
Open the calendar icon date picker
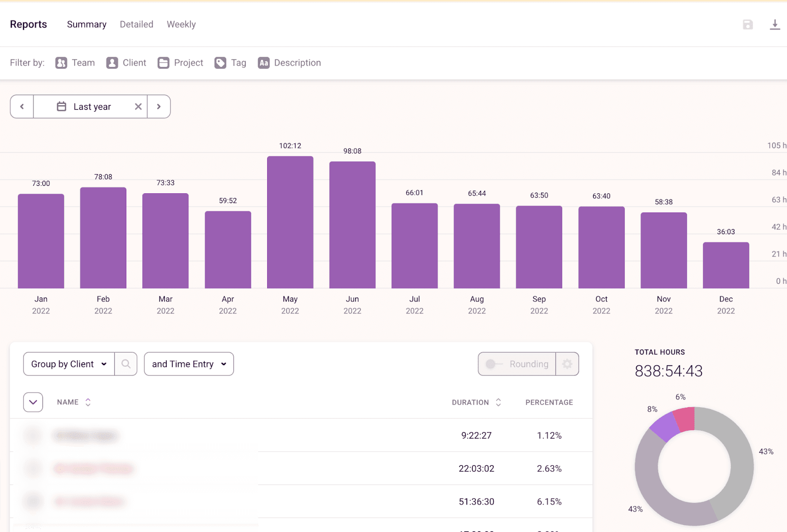[61, 107]
